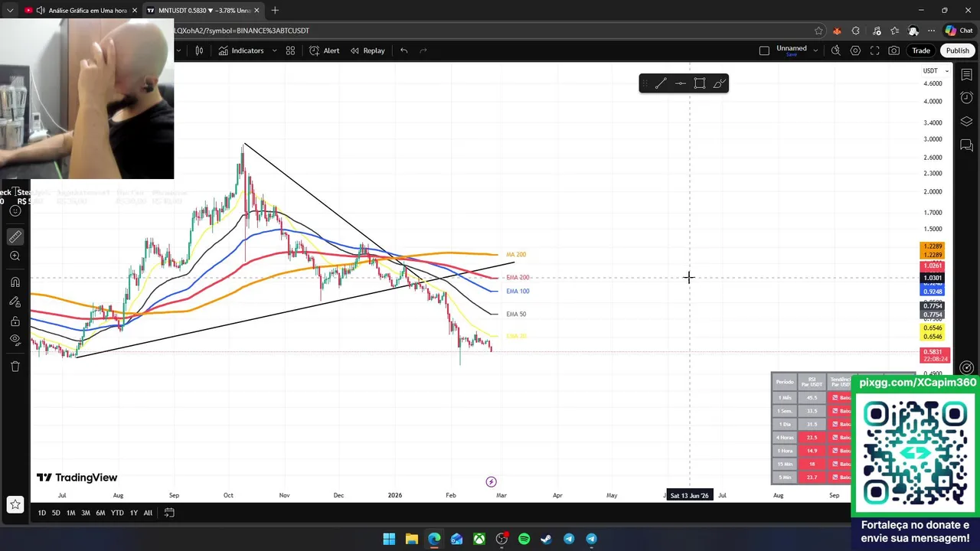
Task: Toggle Magnet mode for drawings
Action: click(x=15, y=282)
